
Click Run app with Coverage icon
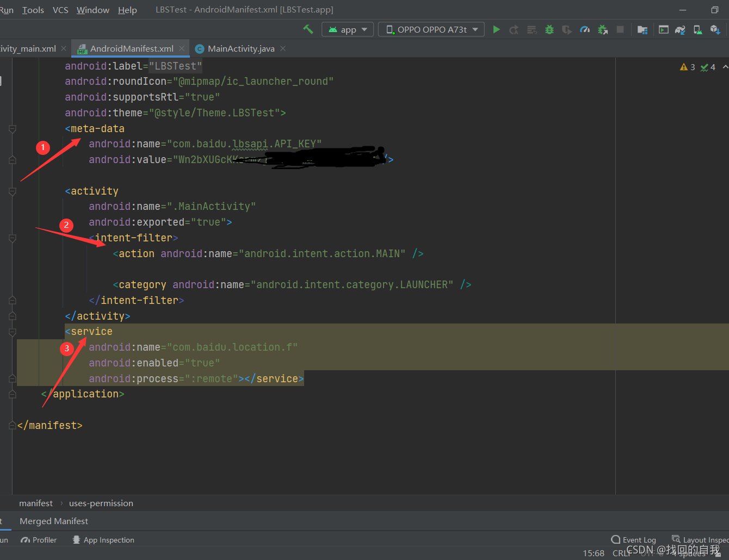pos(567,29)
